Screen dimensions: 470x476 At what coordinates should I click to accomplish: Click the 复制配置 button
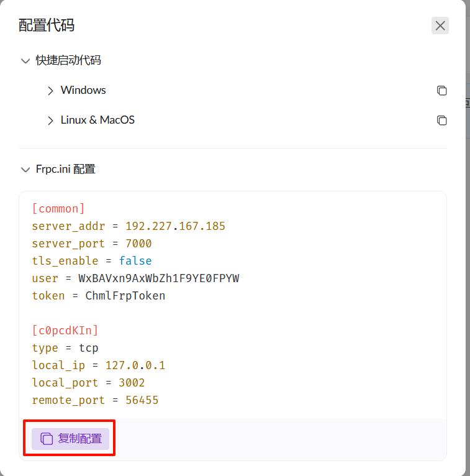pyautogui.click(x=70, y=439)
